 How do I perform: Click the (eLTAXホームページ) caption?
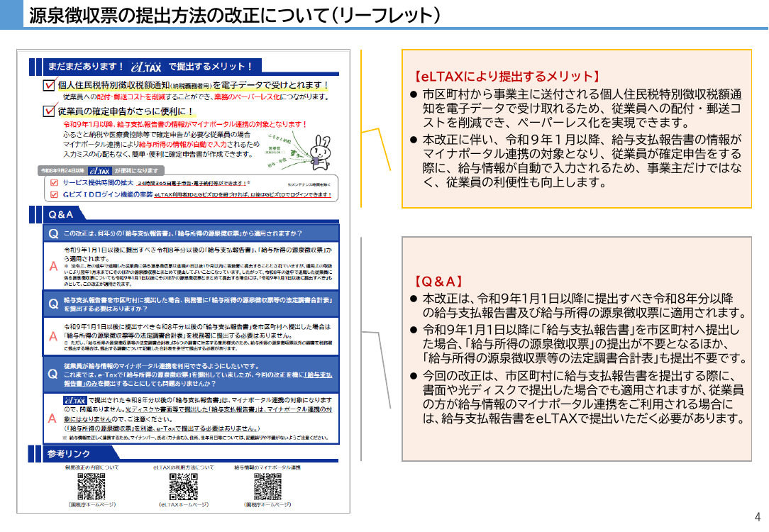point(184,504)
